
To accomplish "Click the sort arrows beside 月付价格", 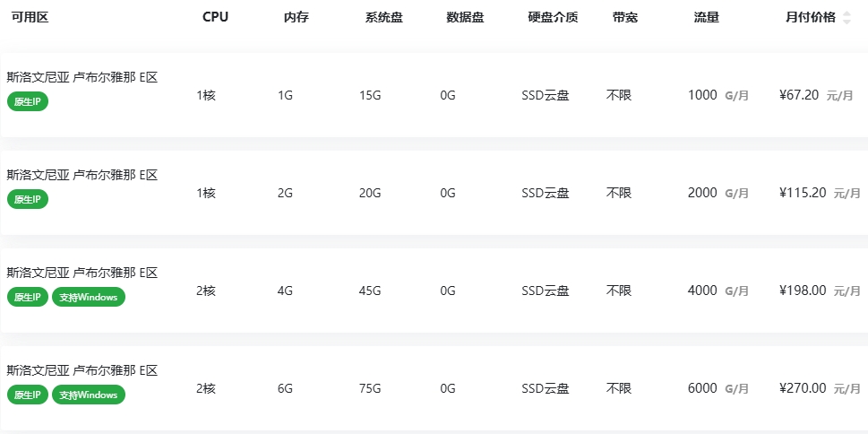I will click(847, 18).
